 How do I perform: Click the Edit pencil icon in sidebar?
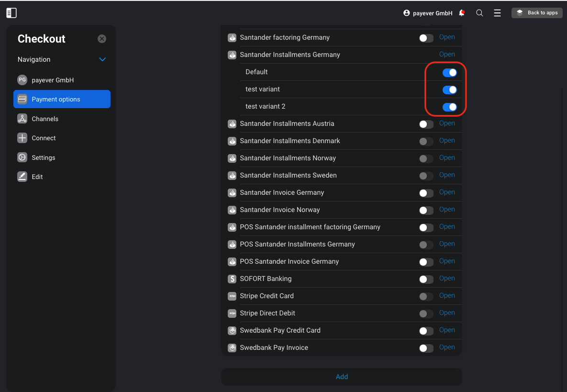[x=22, y=177]
